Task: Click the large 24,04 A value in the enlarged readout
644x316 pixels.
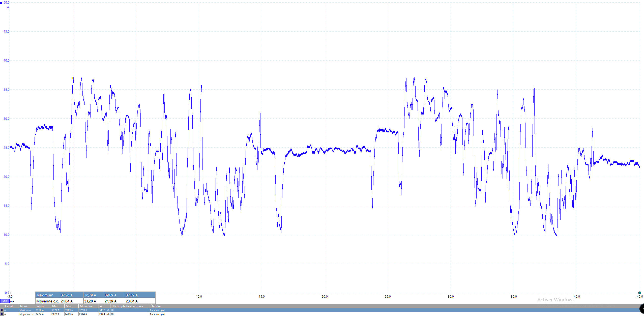Action: (x=67, y=301)
